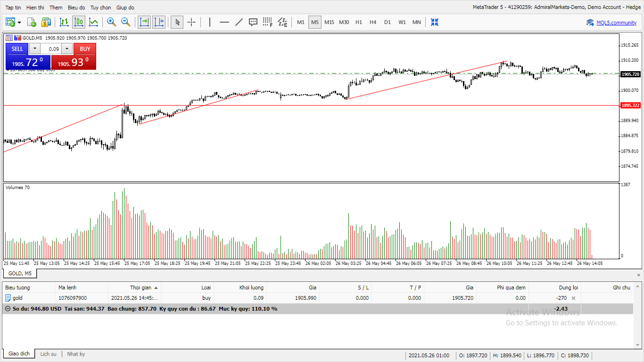Click the gold dollar coins icon

click(x=46, y=22)
